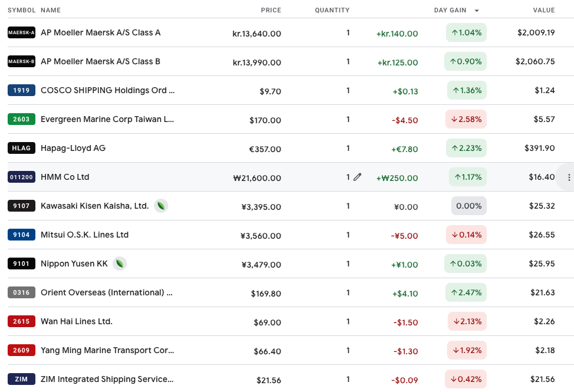This screenshot has height=392, width=574.
Task: Open Hapag-Lloyd AG stock name
Action: (73, 148)
